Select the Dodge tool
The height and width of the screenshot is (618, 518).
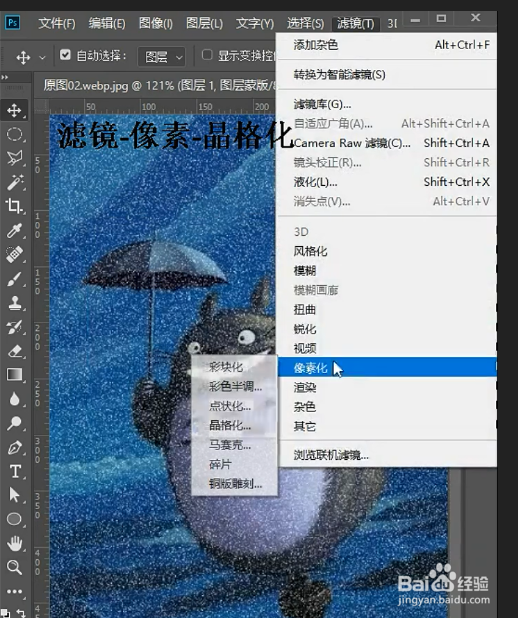tap(15, 423)
